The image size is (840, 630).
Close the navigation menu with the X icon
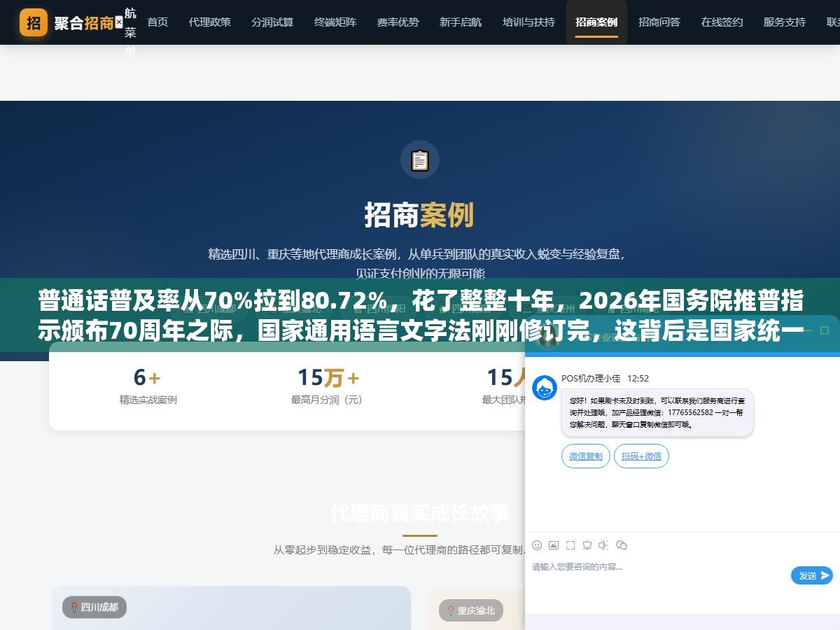118,22
